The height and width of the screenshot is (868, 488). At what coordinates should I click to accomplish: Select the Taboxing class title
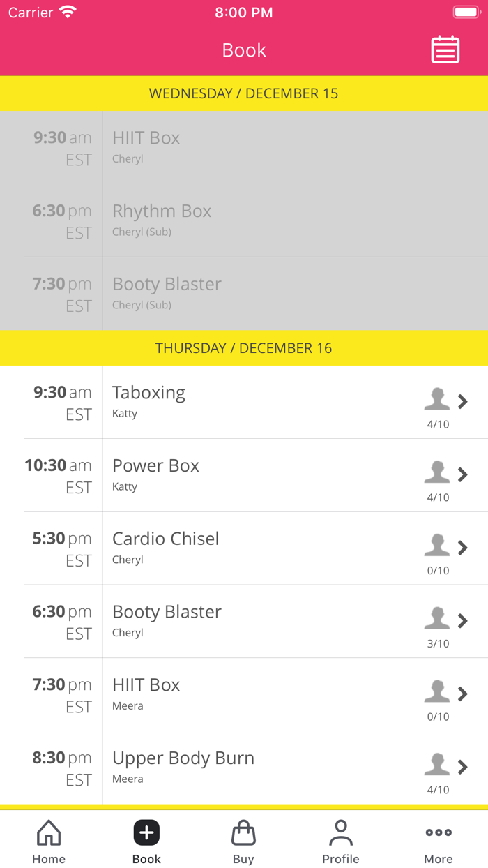click(x=148, y=393)
